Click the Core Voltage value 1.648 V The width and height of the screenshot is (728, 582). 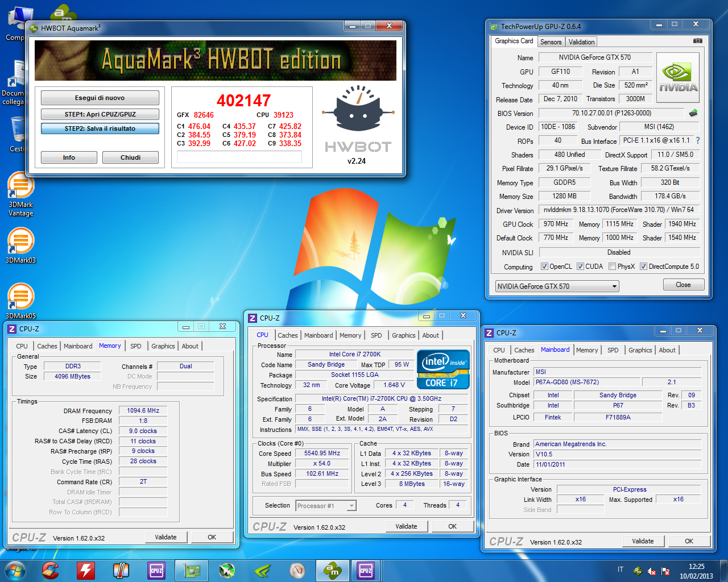click(394, 385)
